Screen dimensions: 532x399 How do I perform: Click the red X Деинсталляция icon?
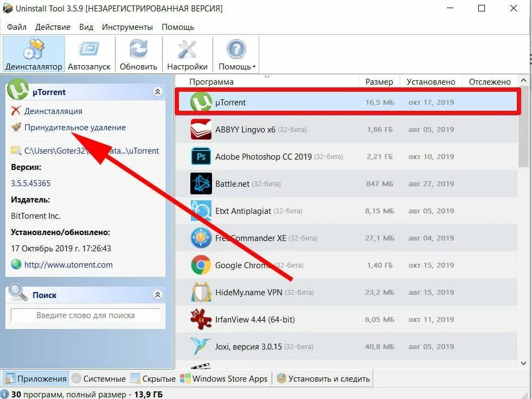click(x=16, y=111)
